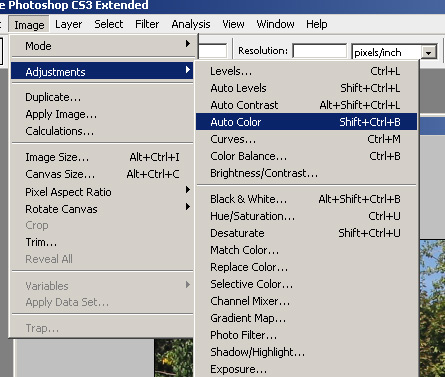The image size is (445, 377).
Task: Apply Auto Color adjustment
Action: (306, 122)
